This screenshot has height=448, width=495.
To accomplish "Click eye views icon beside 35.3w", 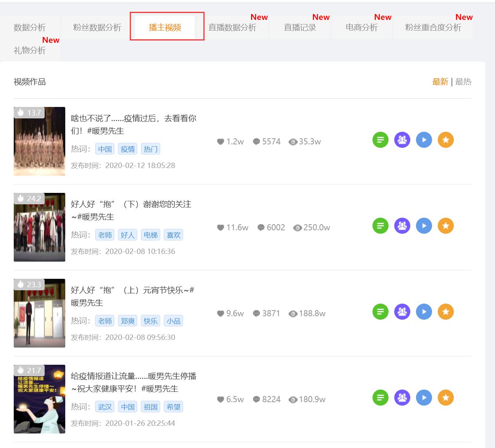I will coord(293,142).
